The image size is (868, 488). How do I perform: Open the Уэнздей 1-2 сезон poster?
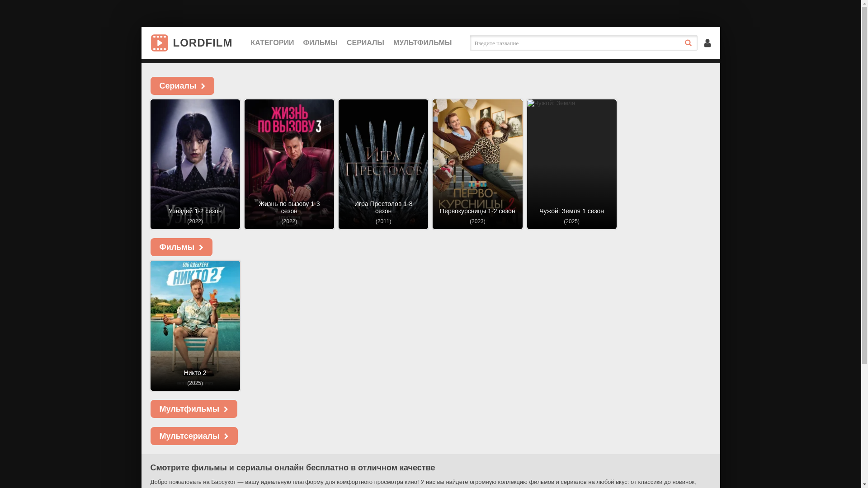195,164
